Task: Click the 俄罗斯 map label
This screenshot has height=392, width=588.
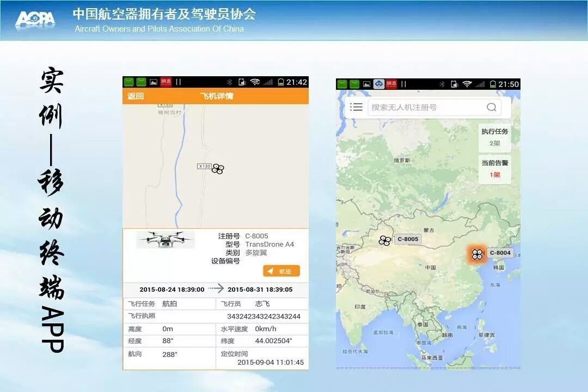Action: tap(402, 160)
